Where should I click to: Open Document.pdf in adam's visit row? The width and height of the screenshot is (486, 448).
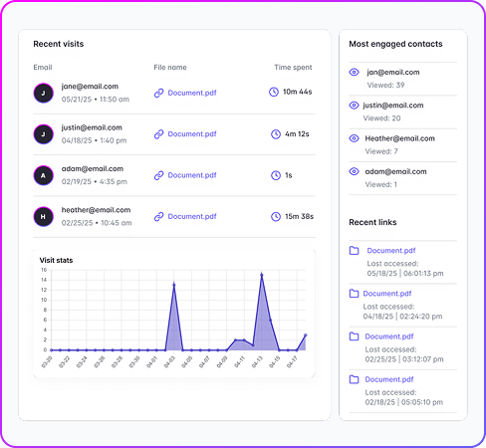(x=192, y=175)
